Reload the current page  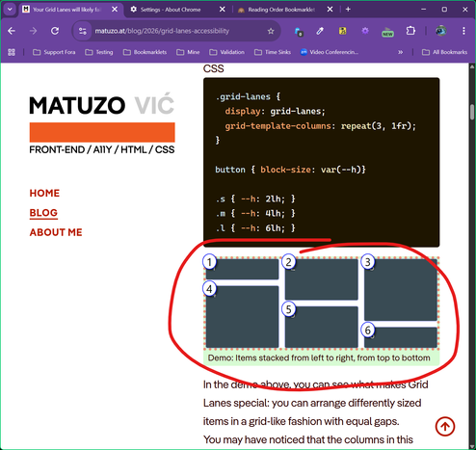click(55, 31)
